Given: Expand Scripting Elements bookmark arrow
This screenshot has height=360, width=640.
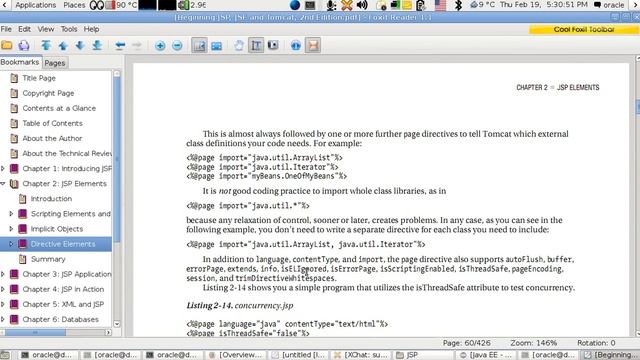Looking at the screenshot, I should click(x=11, y=213).
